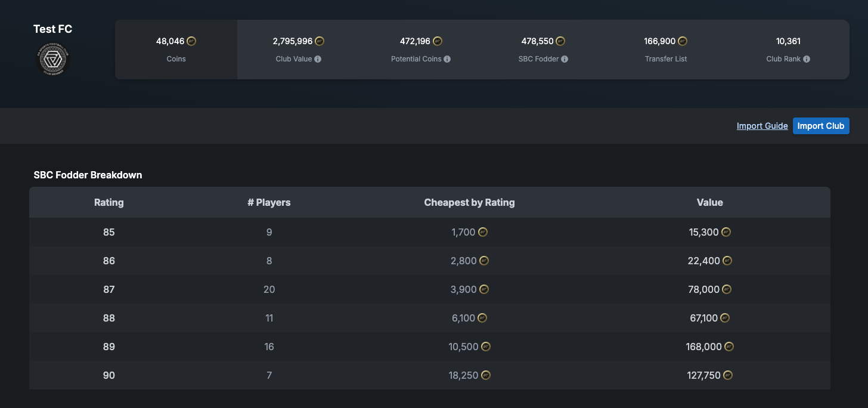Click the Value column header
The width and height of the screenshot is (868, 408).
(x=709, y=202)
